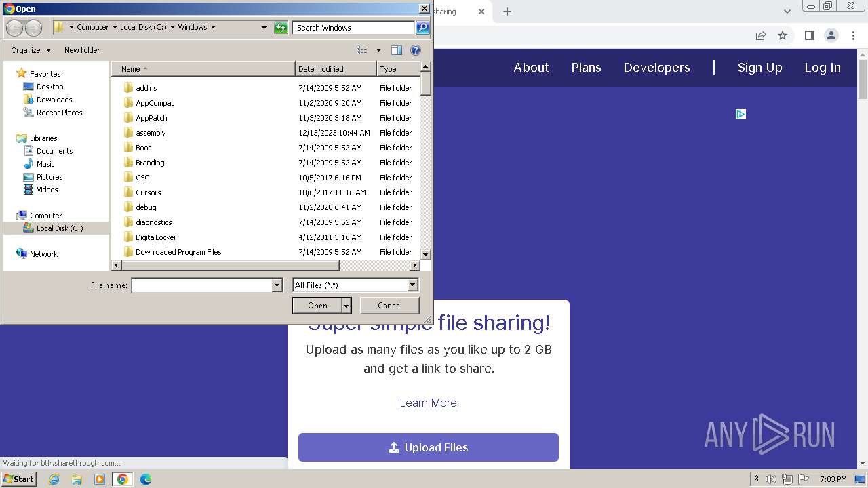Sort by Type column header

pyautogui.click(x=399, y=69)
